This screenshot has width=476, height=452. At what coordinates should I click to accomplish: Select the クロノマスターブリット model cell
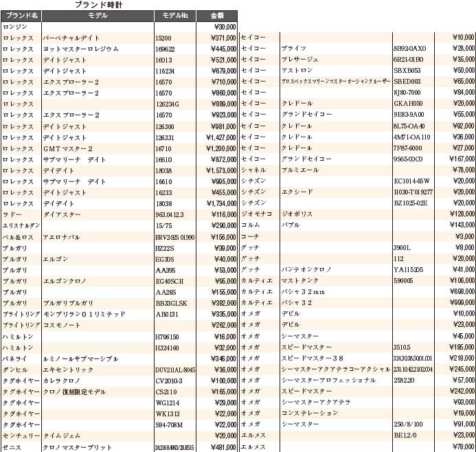point(78,447)
